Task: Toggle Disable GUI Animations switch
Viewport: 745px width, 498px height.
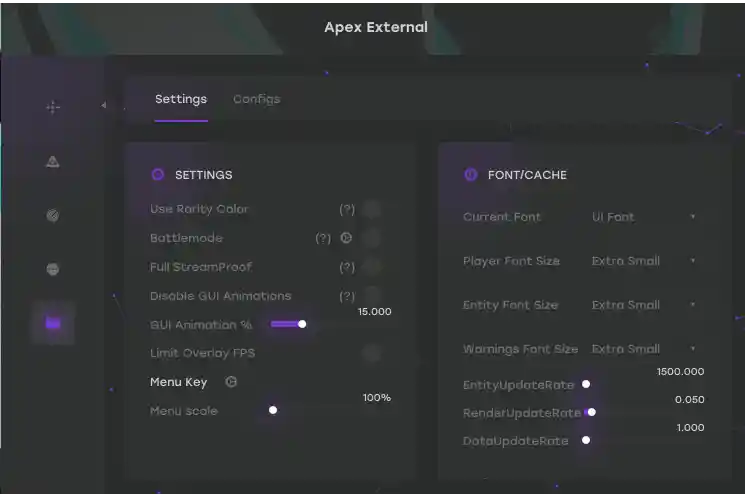Action: point(372,294)
